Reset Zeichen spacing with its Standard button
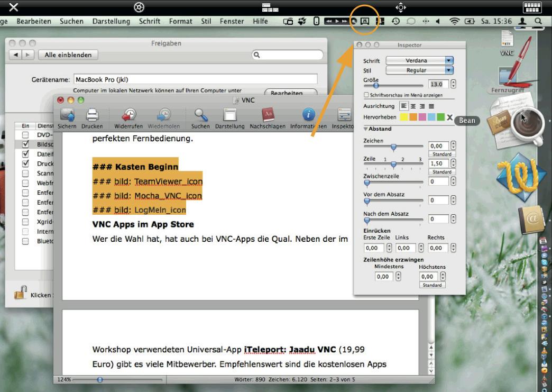This screenshot has height=392, width=552. click(x=442, y=154)
